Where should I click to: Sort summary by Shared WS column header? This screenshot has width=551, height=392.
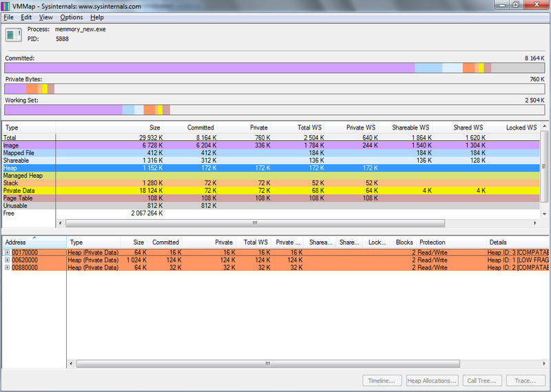tap(459, 127)
